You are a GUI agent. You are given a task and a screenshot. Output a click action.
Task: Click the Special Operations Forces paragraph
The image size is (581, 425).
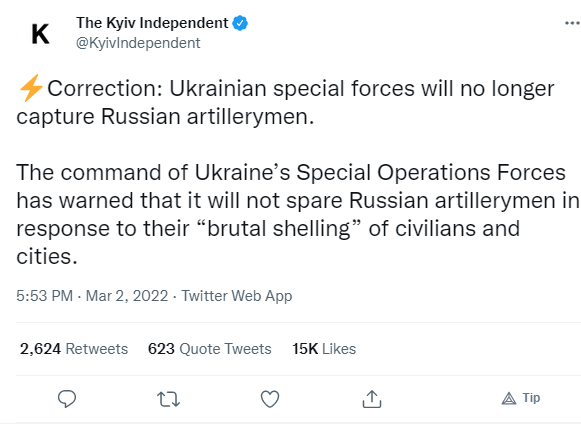point(299,214)
